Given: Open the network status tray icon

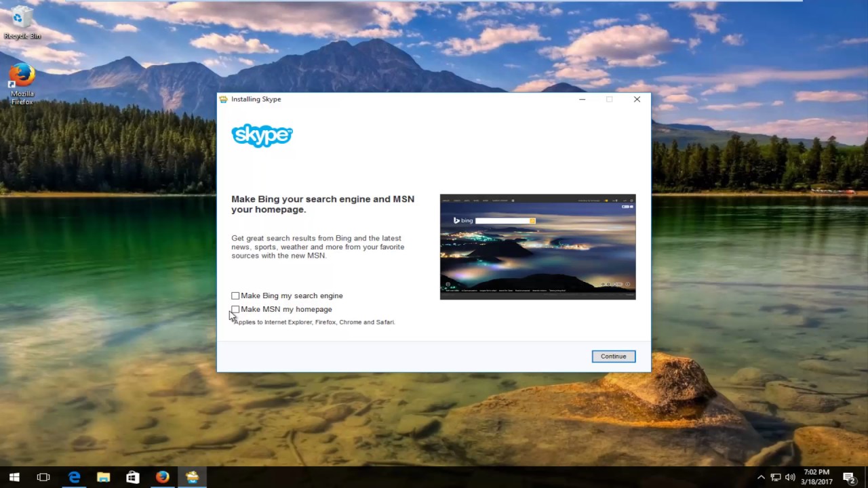Looking at the screenshot, I should [x=776, y=477].
